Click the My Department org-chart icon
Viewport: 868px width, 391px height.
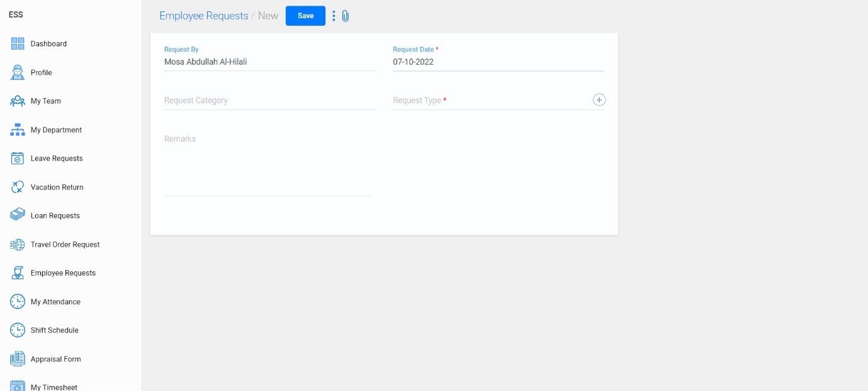click(19, 130)
